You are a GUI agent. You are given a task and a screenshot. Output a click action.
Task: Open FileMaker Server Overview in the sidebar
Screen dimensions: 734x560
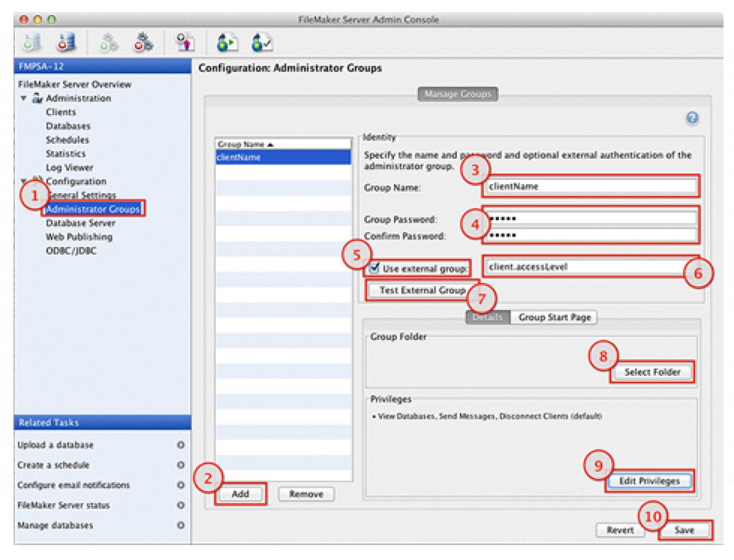click(x=75, y=84)
